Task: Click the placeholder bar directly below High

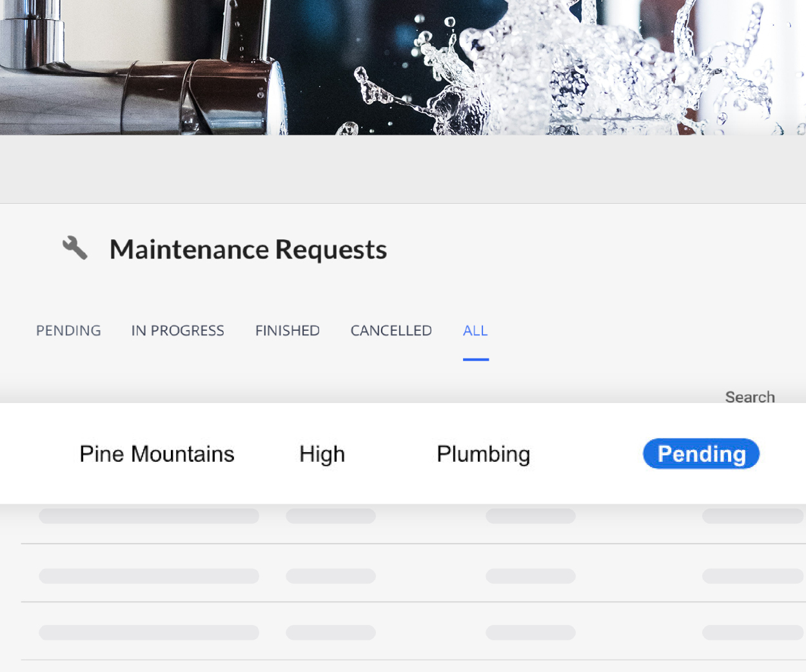Action: (x=330, y=516)
